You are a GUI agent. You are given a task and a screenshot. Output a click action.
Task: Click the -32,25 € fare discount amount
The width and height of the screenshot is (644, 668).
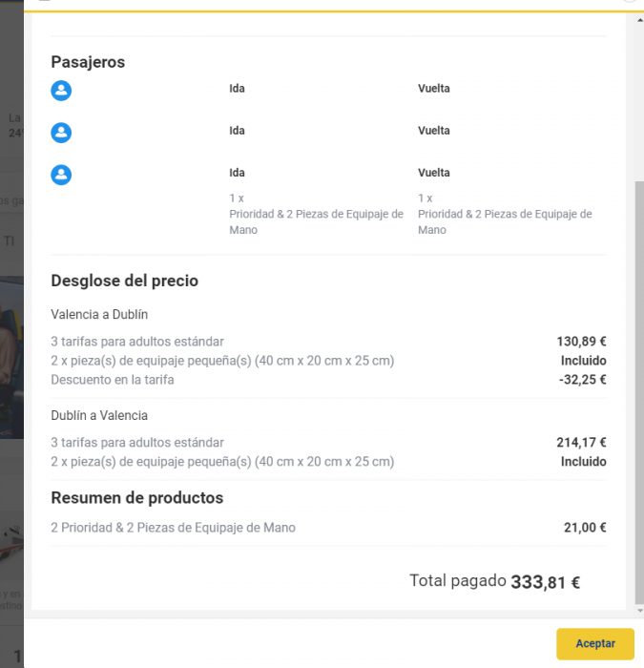pos(582,380)
